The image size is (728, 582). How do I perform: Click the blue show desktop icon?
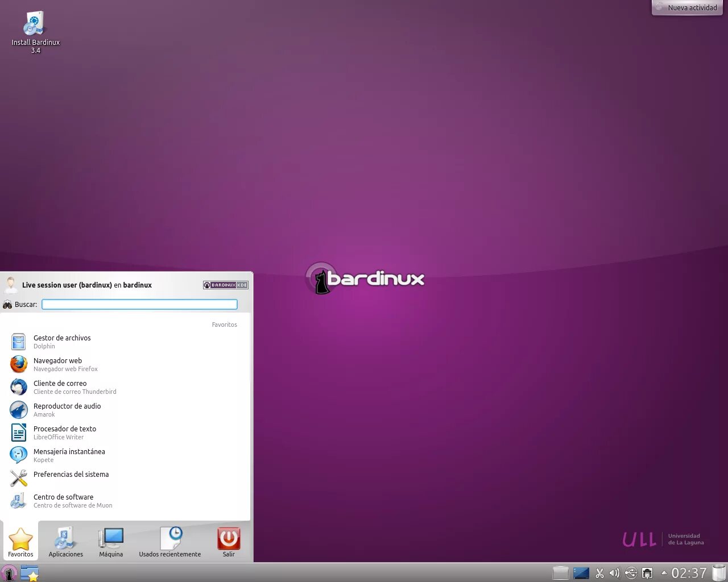(x=581, y=573)
